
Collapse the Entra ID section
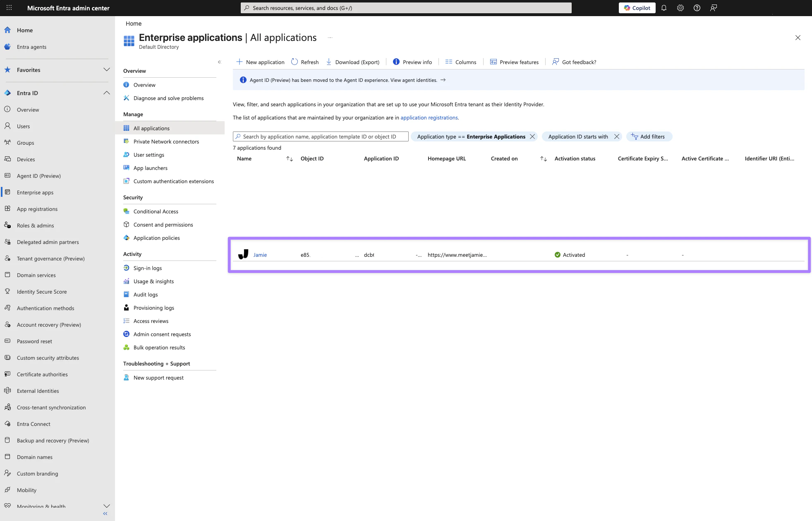pos(106,93)
